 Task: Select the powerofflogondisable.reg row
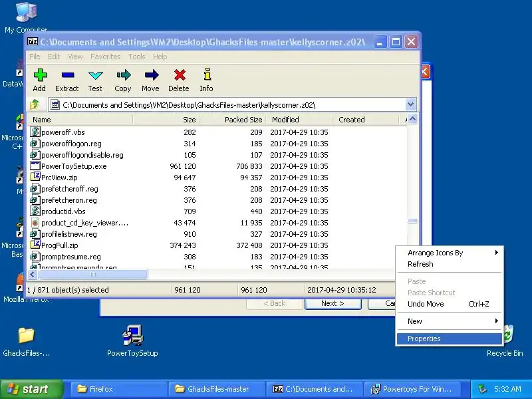pyautogui.click(x=217, y=155)
